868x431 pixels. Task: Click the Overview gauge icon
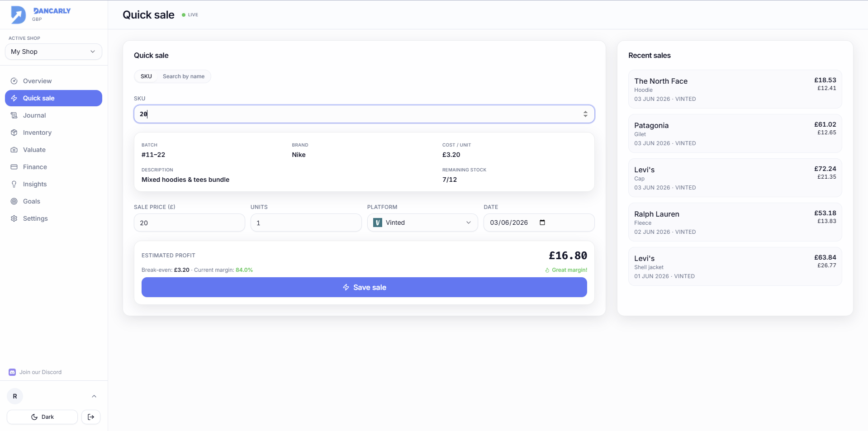[x=14, y=81]
